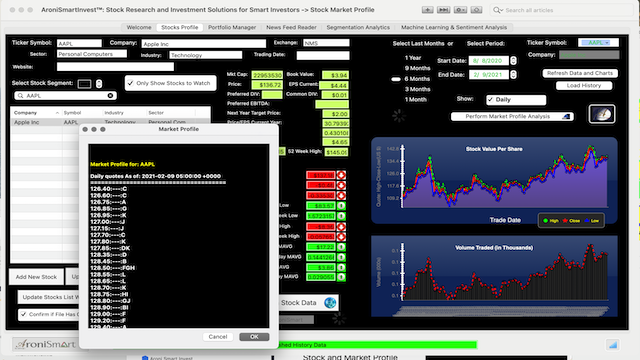
Task: Click red down arrow beside -0.33530
Action: point(341,196)
